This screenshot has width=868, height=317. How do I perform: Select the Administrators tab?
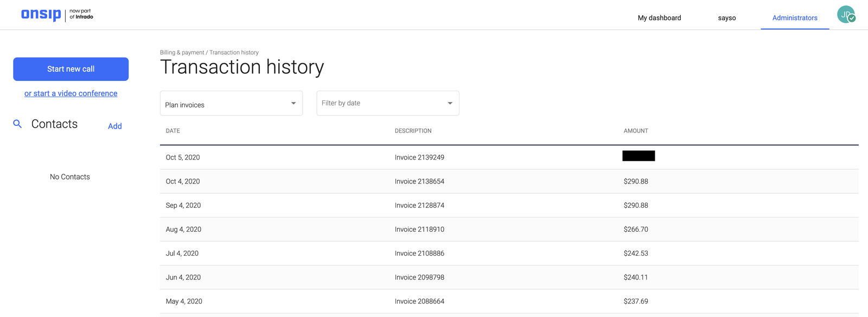pyautogui.click(x=794, y=18)
